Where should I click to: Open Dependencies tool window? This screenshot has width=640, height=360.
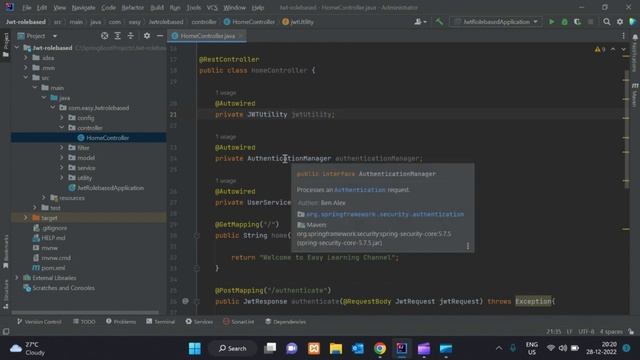[285, 322]
